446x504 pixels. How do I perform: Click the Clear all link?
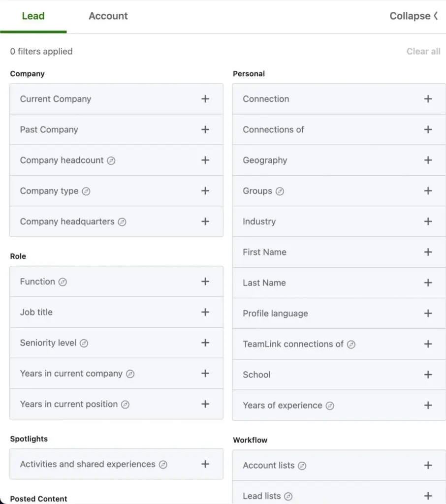pyautogui.click(x=423, y=51)
